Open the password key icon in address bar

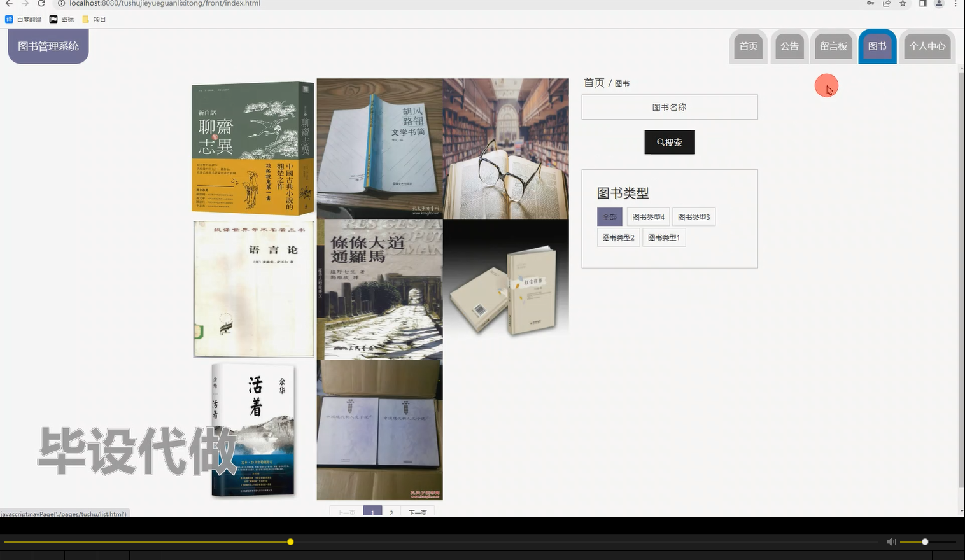[870, 3]
